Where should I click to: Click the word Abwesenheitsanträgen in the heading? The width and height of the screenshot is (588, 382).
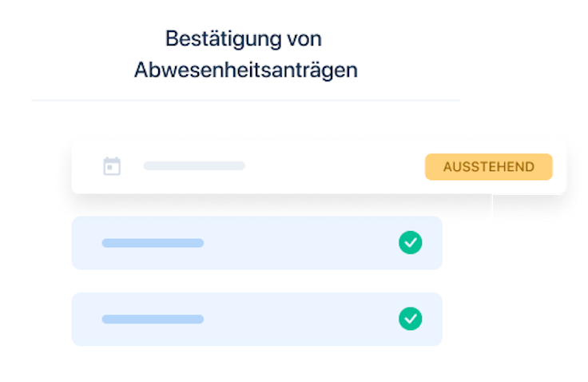pyautogui.click(x=246, y=70)
